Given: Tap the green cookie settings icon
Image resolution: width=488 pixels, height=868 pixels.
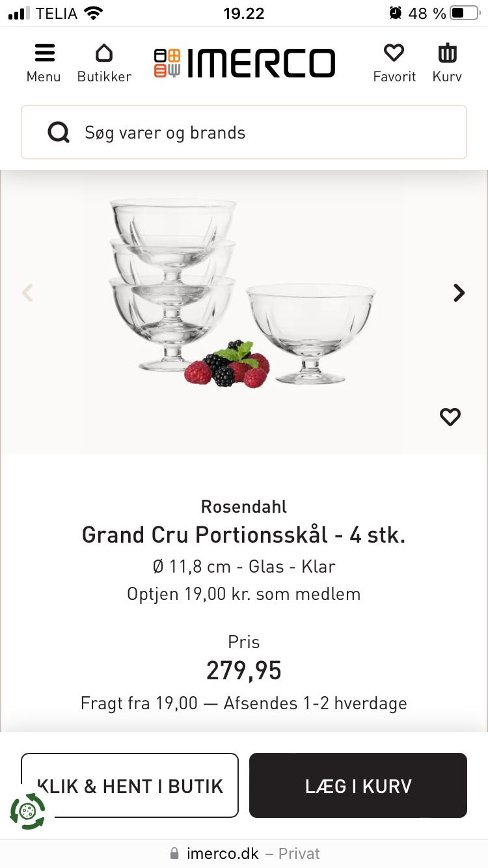Looking at the screenshot, I should pyautogui.click(x=27, y=811).
